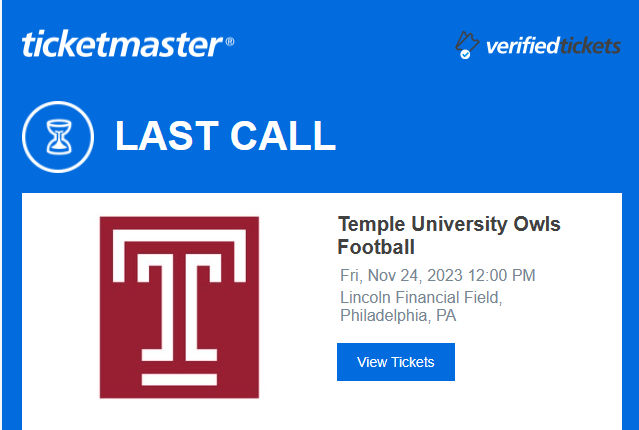Click the Lincoln Financial Field venue name
This screenshot has width=639, height=430.
tap(420, 297)
